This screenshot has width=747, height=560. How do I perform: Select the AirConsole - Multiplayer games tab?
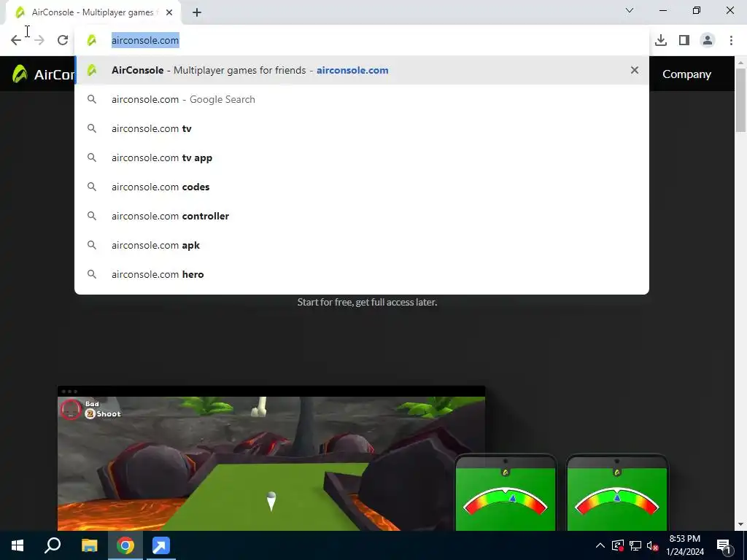[x=93, y=12]
